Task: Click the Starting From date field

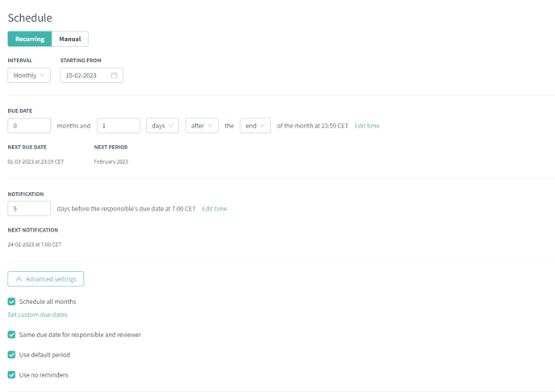Action: click(91, 75)
